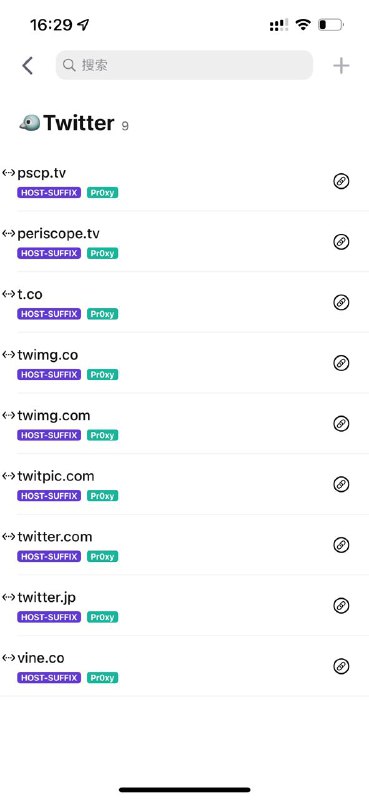Tap the link icon beside t.co
Screen dimensions: 369x800
[x=341, y=303]
